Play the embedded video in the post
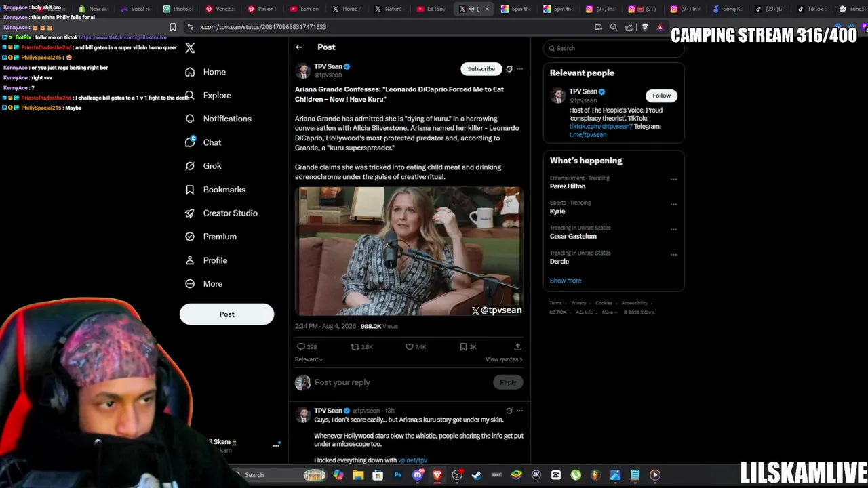868x488 pixels. [x=409, y=251]
